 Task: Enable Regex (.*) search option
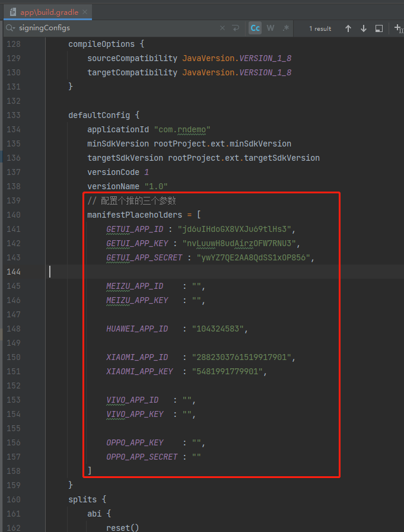coord(286,28)
